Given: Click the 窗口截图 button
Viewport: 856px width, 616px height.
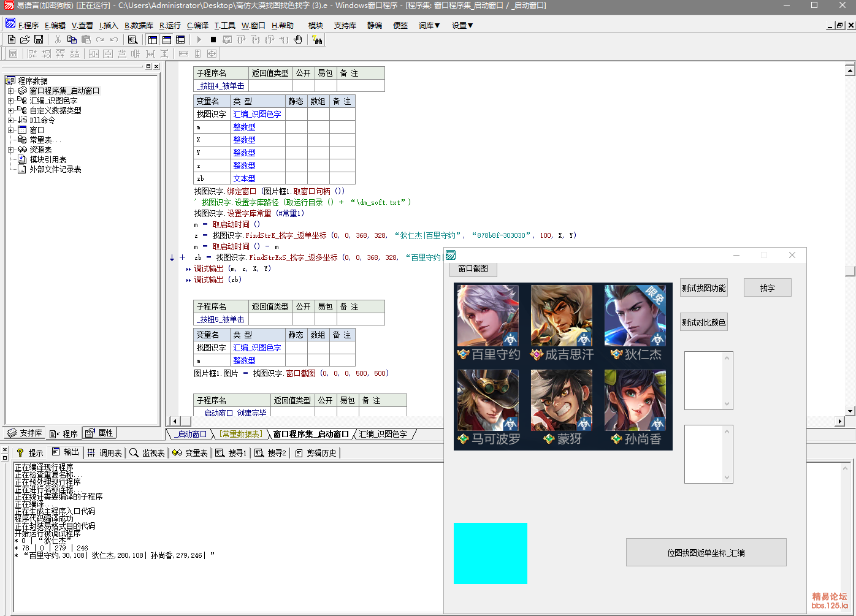Looking at the screenshot, I should coord(473,268).
